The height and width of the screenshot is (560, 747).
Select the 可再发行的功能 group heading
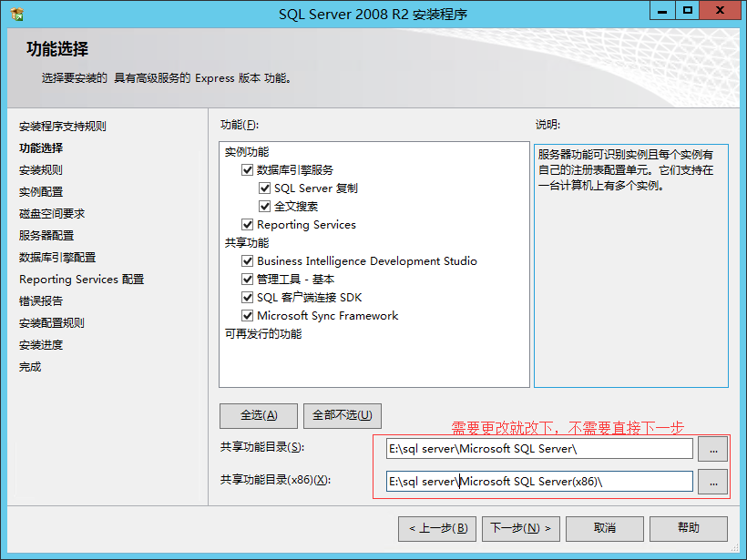[x=263, y=334]
